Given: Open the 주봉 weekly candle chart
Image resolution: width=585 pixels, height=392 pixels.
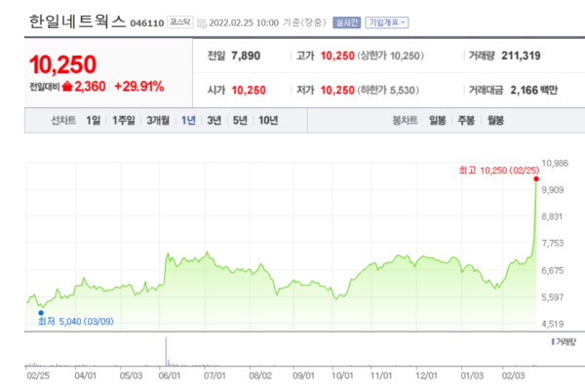Looking at the screenshot, I should (466, 121).
